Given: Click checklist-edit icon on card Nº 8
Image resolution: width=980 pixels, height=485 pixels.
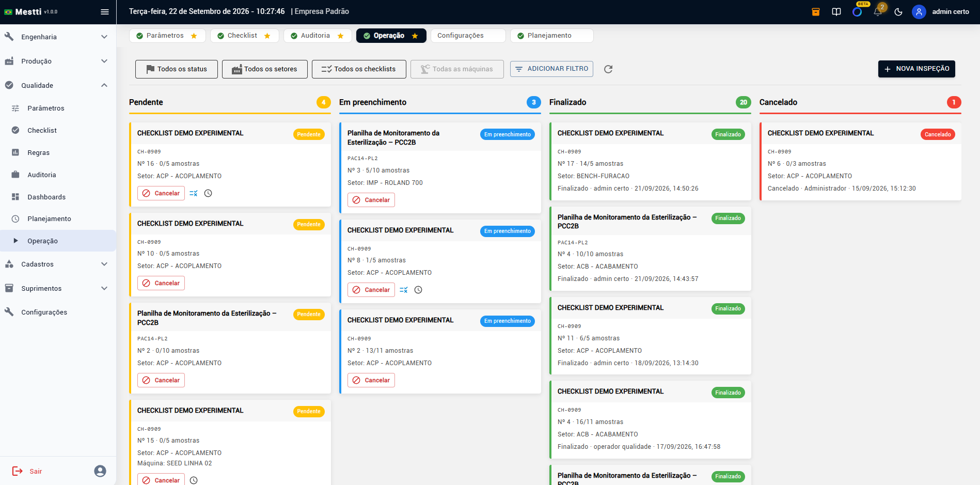Looking at the screenshot, I should coord(404,290).
